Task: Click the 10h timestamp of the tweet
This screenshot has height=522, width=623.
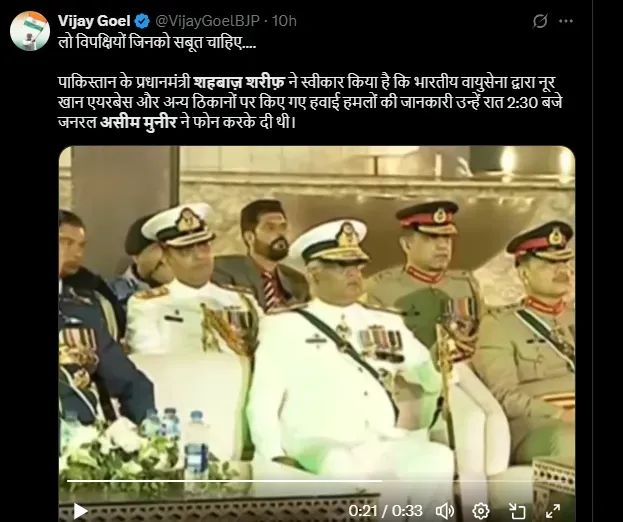Action: tap(284, 21)
